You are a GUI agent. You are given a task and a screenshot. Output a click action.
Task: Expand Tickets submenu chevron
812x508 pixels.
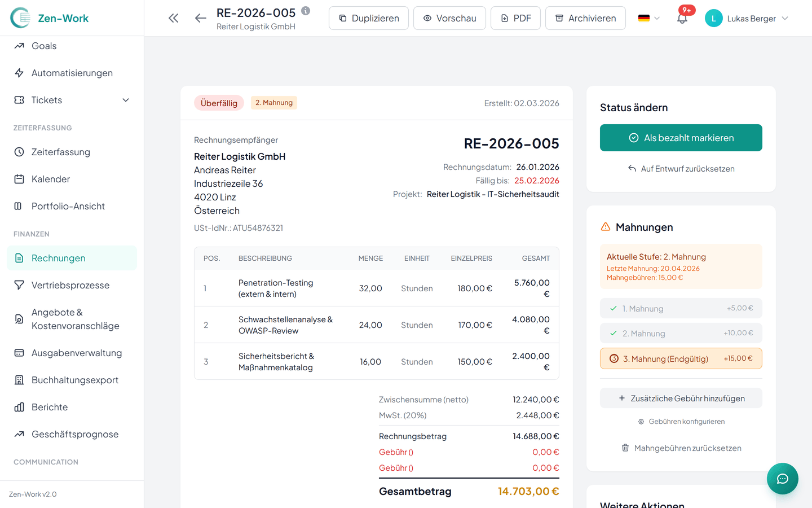[126, 100]
